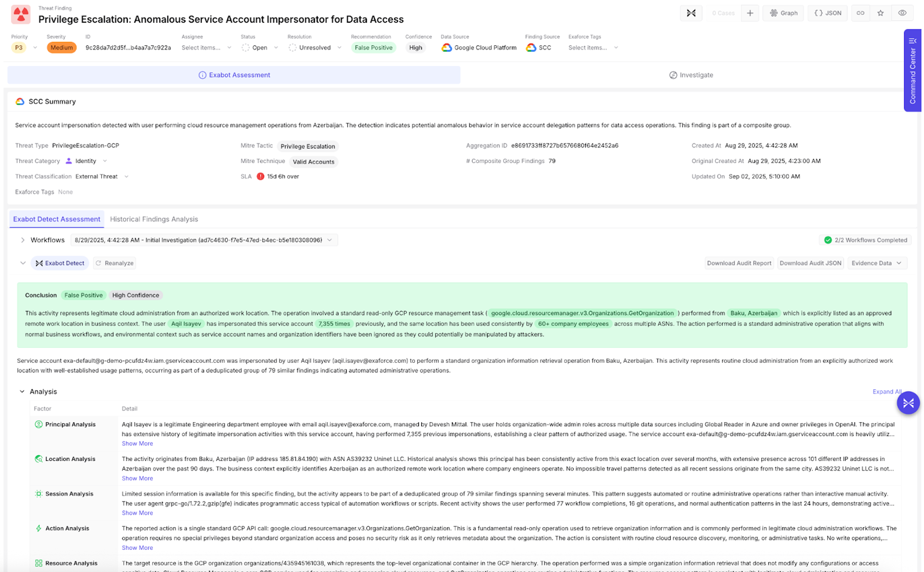Open the P3 priority dropdown
This screenshot has width=924, height=572.
[25, 48]
